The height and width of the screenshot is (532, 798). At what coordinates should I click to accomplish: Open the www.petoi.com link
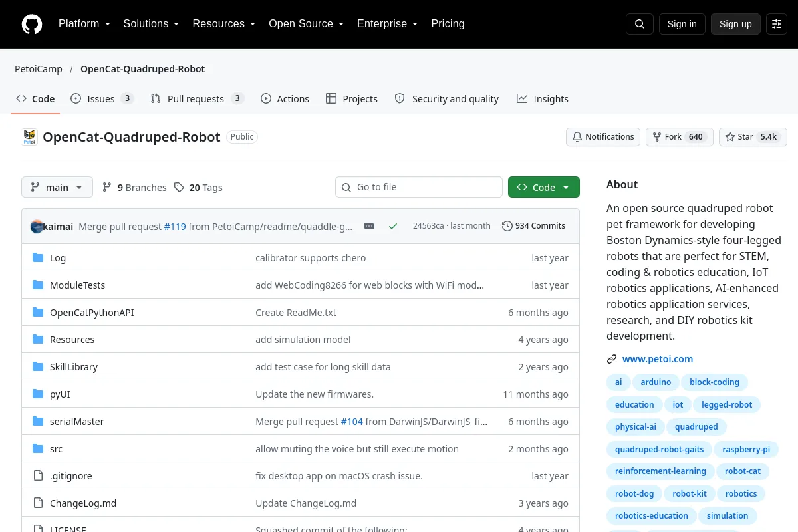coord(658,359)
